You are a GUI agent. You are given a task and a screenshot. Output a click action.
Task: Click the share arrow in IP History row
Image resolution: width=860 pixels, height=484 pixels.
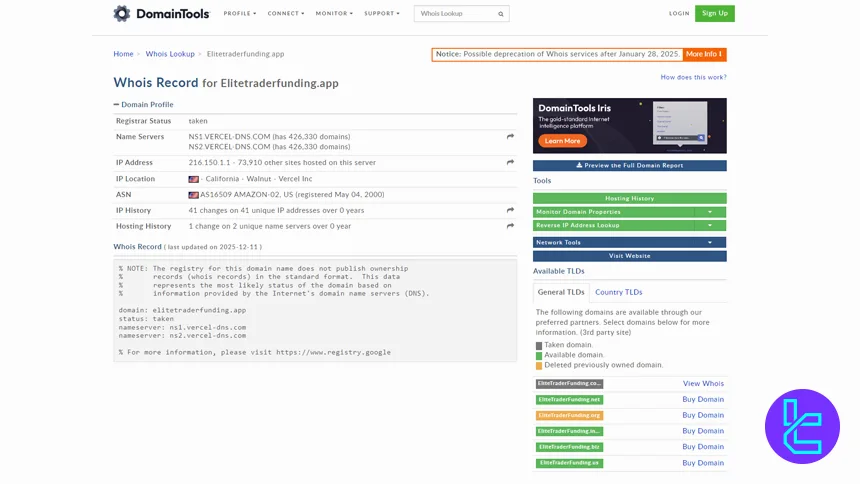[x=510, y=210]
